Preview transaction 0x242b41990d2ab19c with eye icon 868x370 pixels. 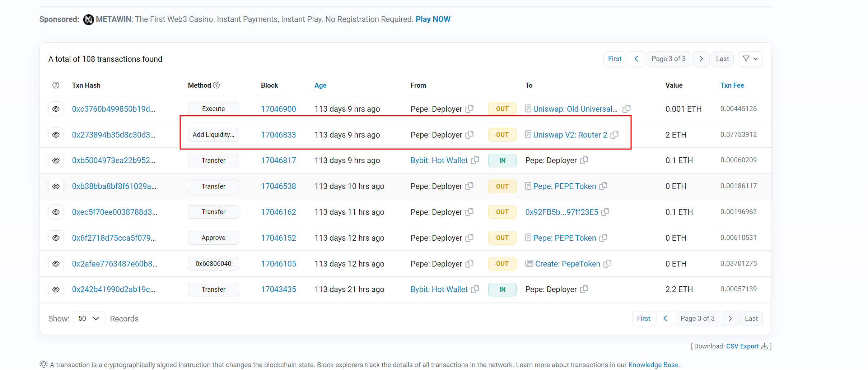(56, 290)
